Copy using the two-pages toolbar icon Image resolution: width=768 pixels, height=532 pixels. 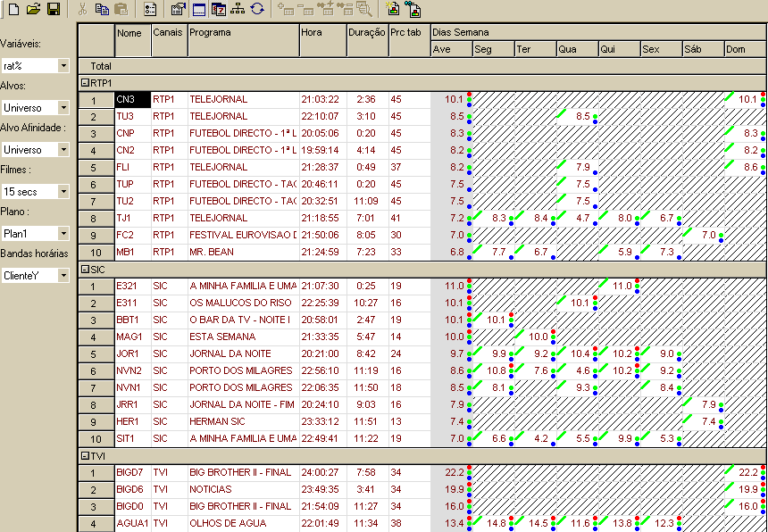tap(102, 9)
